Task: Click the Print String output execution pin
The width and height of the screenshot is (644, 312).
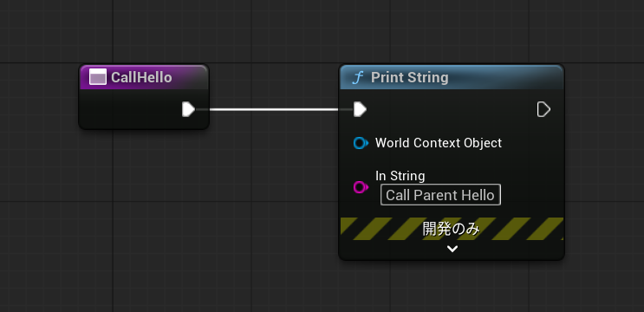Action: click(543, 109)
